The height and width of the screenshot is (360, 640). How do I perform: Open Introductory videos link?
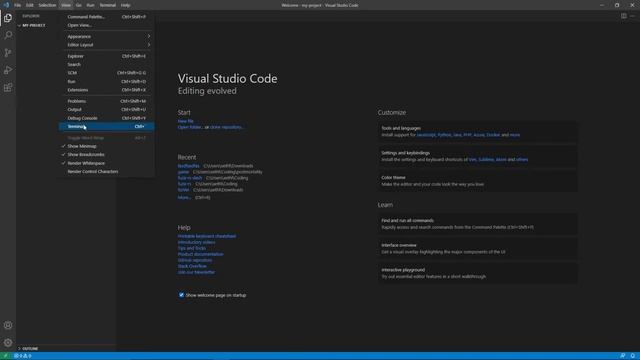click(196, 242)
